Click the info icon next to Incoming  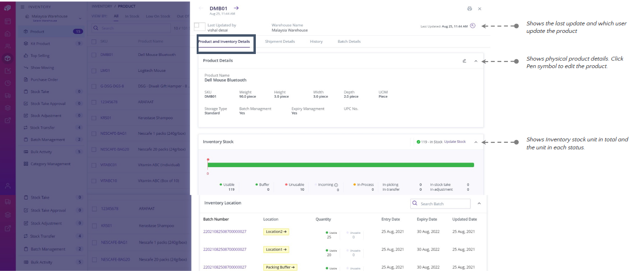(336, 185)
